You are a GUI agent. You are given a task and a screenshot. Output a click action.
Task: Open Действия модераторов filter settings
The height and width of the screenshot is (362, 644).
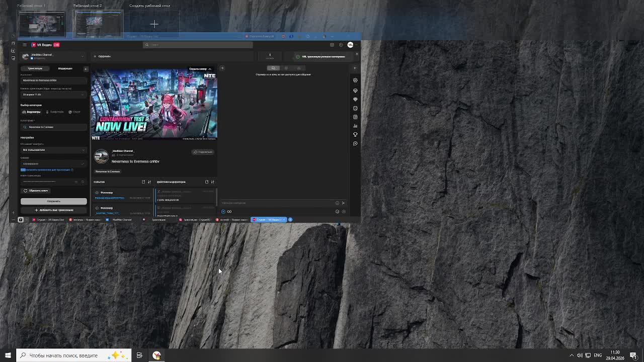pyautogui.click(x=212, y=182)
